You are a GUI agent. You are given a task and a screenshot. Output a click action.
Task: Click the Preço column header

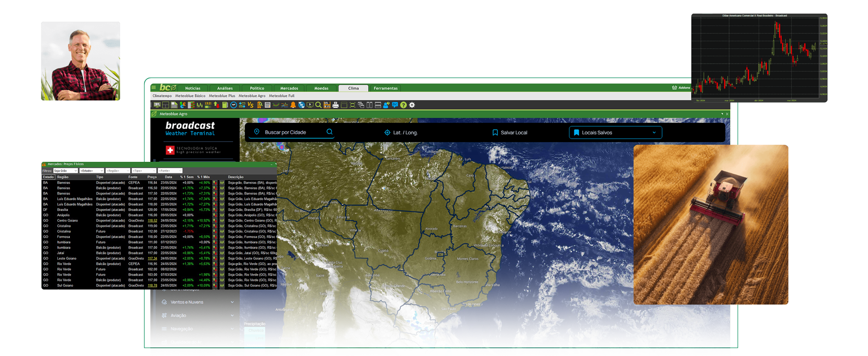[152, 177]
